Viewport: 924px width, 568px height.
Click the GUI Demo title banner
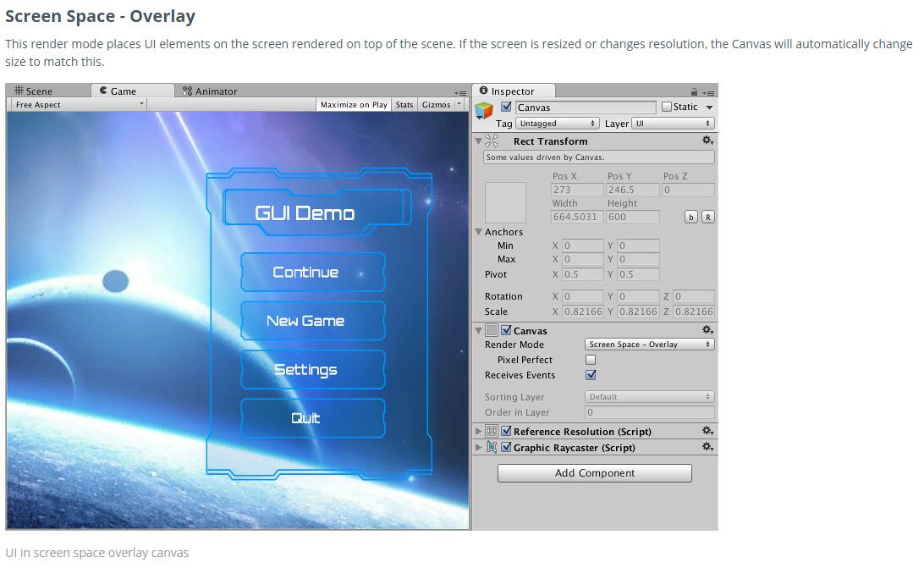pyautogui.click(x=316, y=212)
